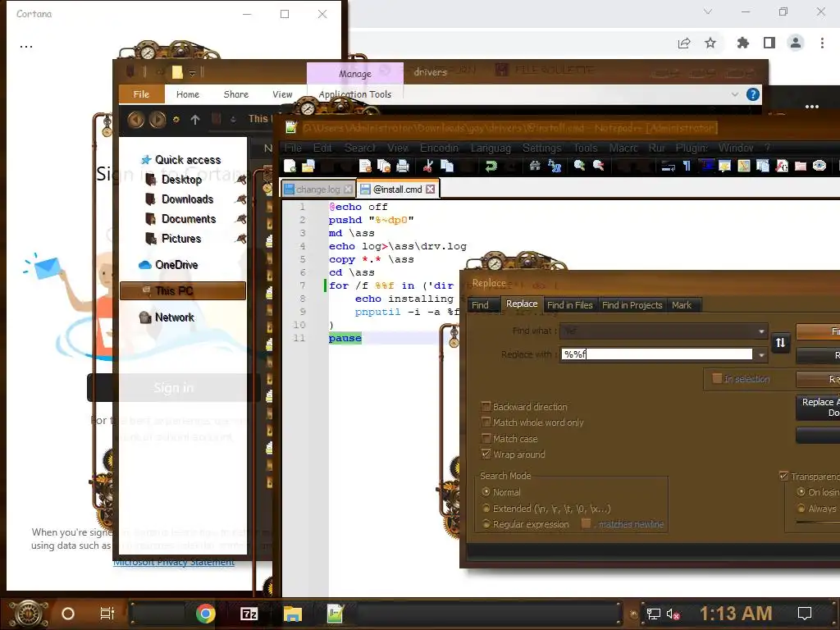Check the In selection checkbox

pyautogui.click(x=717, y=379)
